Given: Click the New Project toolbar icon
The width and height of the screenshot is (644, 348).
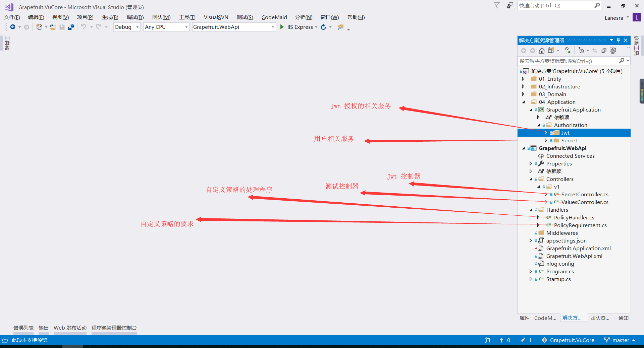Looking at the screenshot, I should tap(39, 27).
